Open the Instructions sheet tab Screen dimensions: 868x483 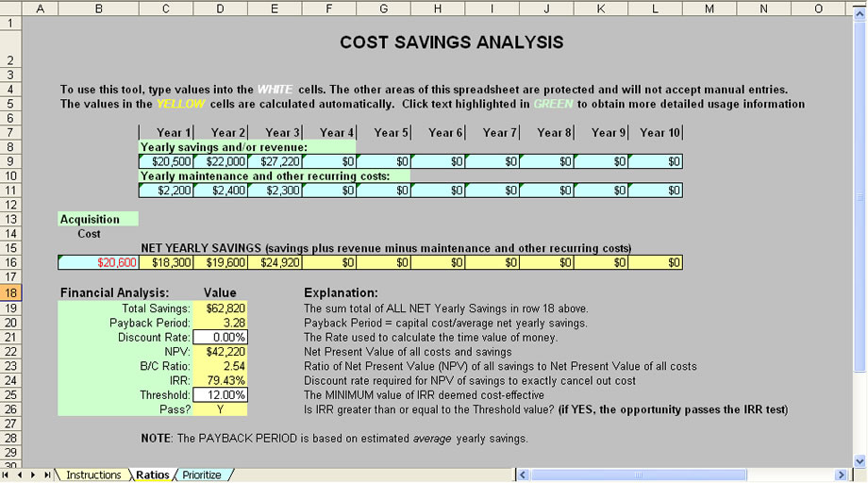click(92, 475)
